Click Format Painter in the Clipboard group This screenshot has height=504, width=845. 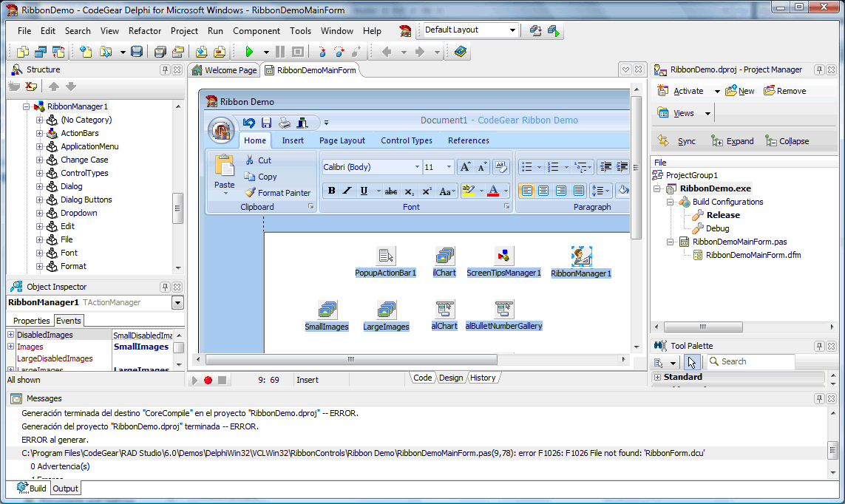click(x=277, y=193)
